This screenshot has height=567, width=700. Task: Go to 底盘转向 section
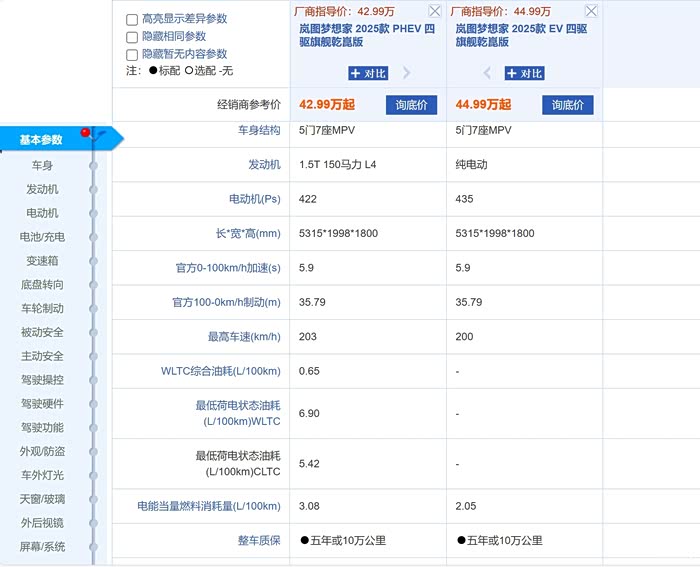click(x=42, y=285)
